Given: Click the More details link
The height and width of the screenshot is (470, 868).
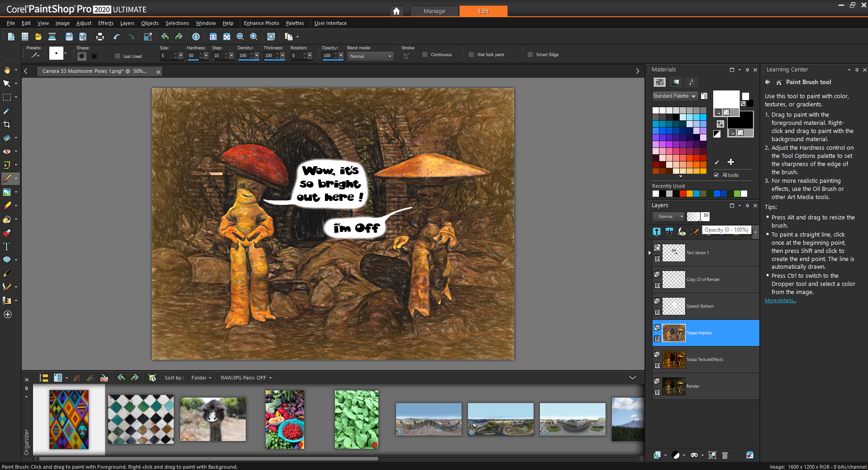Looking at the screenshot, I should [780, 301].
